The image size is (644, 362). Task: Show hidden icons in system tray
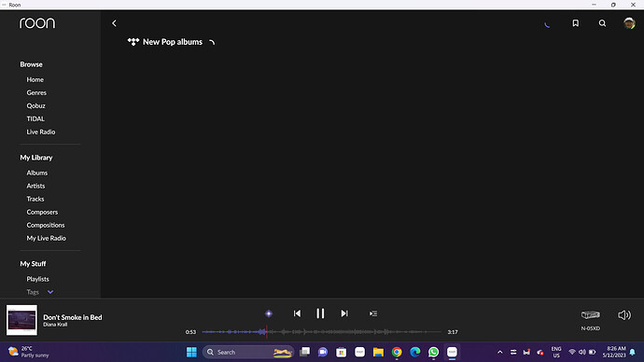coord(500,352)
